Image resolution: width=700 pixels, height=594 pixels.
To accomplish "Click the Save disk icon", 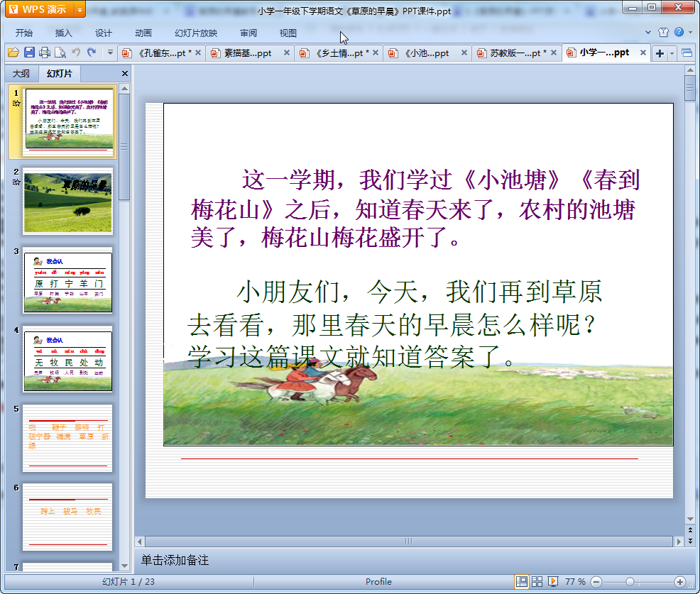I will coord(29,53).
